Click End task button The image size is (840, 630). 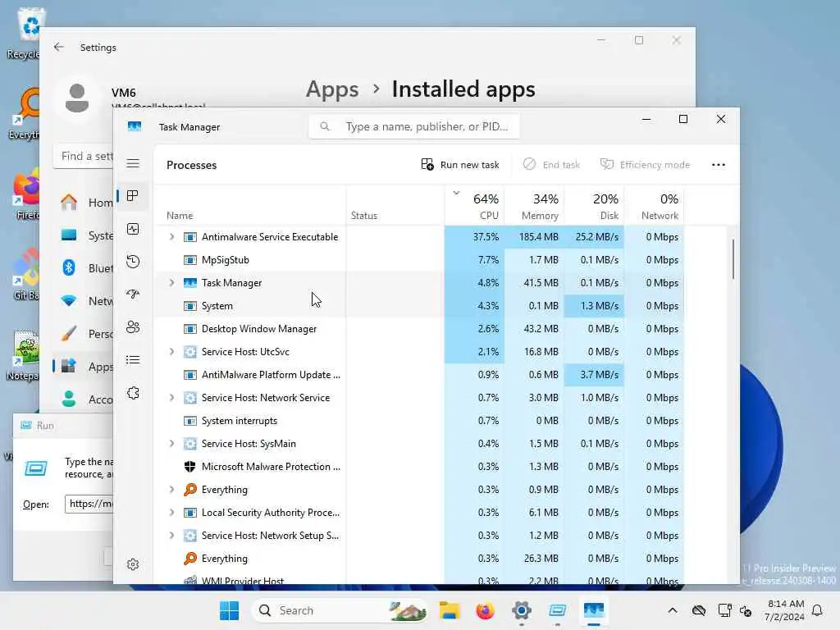tap(551, 164)
